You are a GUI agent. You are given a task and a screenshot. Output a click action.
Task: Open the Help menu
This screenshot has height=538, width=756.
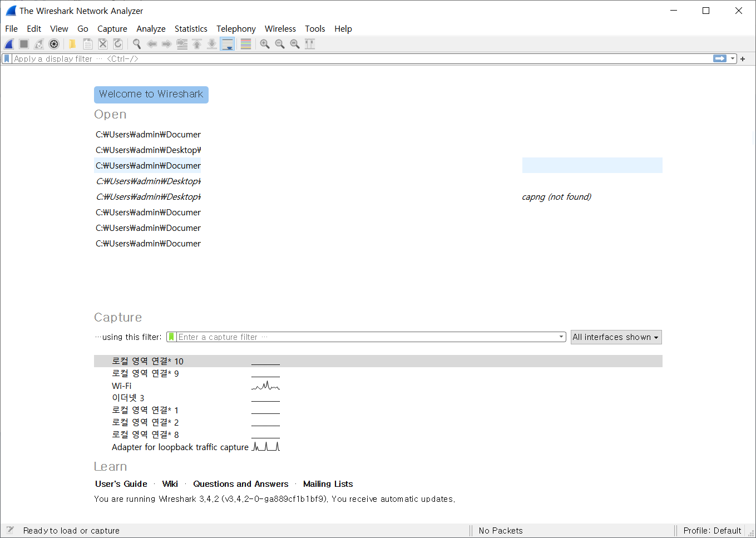(x=343, y=29)
